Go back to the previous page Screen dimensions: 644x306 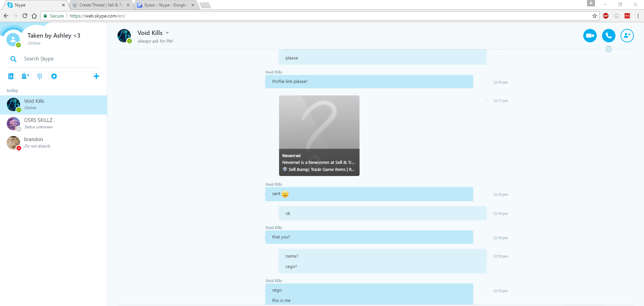point(6,16)
